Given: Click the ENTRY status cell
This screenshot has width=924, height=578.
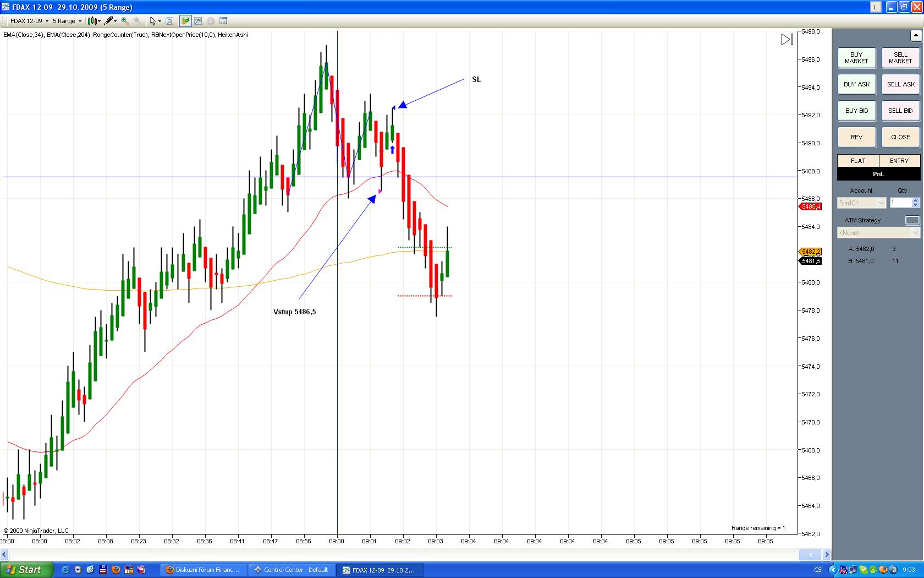Looking at the screenshot, I should pos(899,161).
